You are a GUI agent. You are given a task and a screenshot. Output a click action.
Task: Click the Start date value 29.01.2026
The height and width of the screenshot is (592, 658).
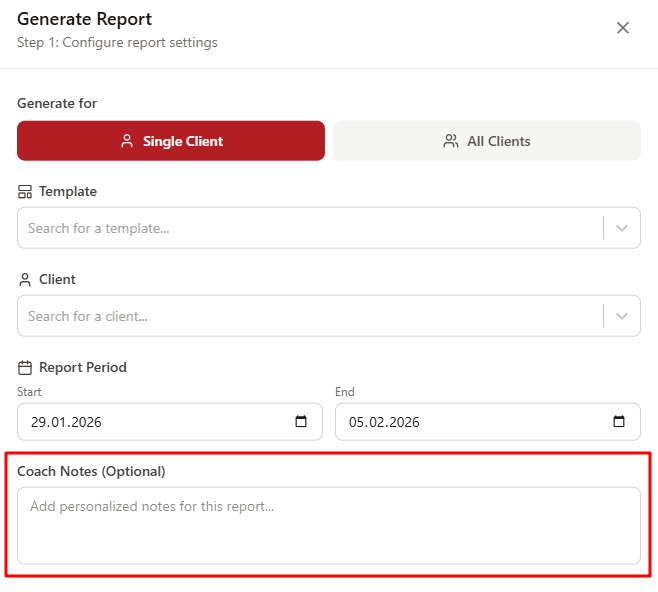(67, 422)
